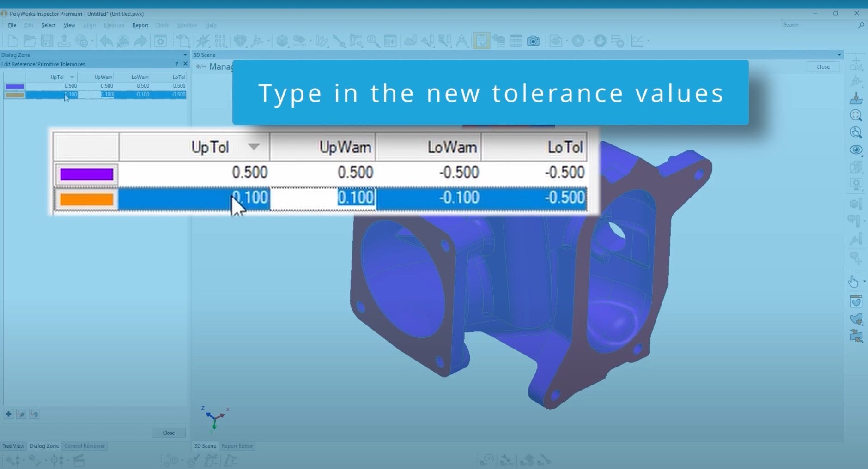
Task: Open a project with the folder icon
Action: [x=30, y=40]
